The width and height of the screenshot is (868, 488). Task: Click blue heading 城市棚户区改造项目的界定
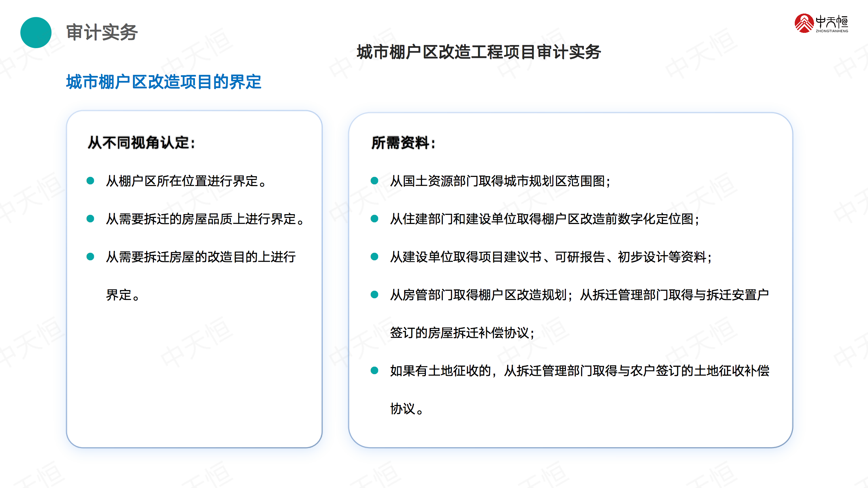[x=163, y=82]
